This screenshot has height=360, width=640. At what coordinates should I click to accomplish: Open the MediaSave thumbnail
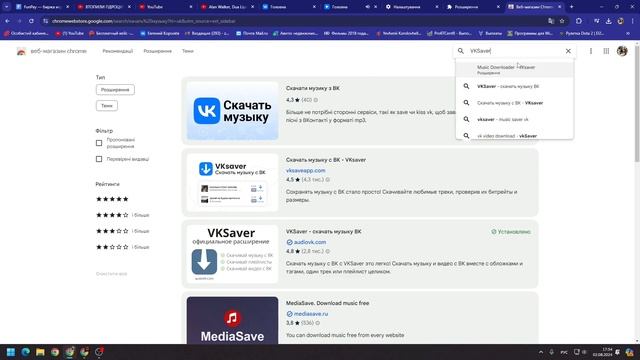pos(232,320)
